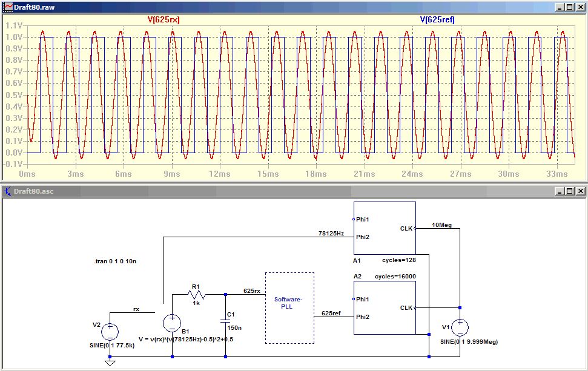Click the R1 reference designator label
Image resolution: width=588 pixels, height=371 pixels.
(196, 287)
